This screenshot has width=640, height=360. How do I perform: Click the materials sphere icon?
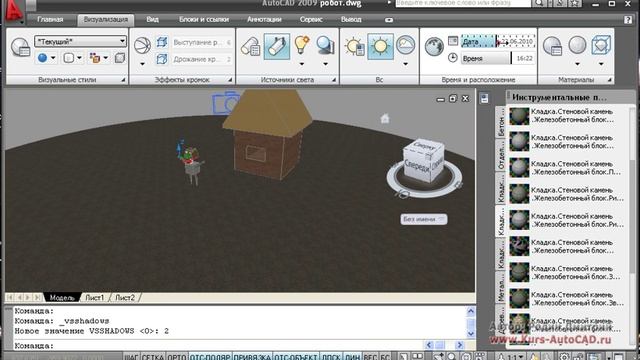[x=577, y=45]
